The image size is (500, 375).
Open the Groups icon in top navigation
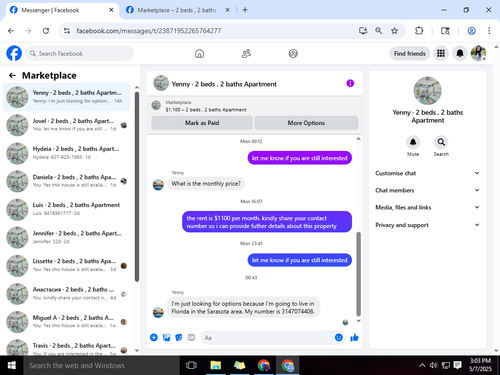pyautogui.click(x=293, y=53)
